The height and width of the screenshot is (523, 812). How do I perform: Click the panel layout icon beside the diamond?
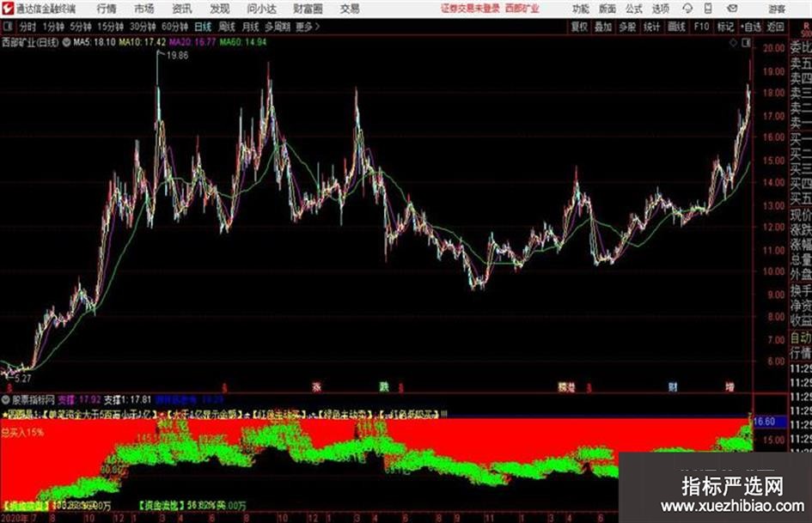pos(746,43)
